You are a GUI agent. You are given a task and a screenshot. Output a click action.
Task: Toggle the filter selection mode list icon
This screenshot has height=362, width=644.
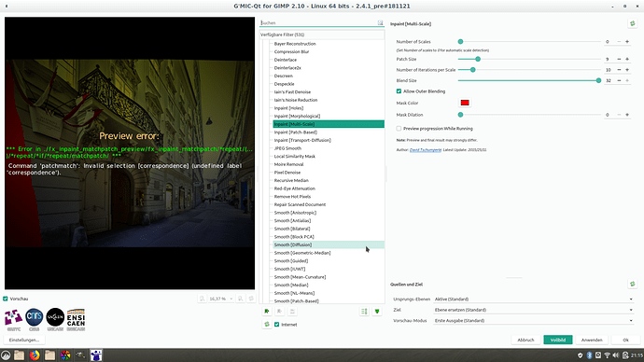364,312
